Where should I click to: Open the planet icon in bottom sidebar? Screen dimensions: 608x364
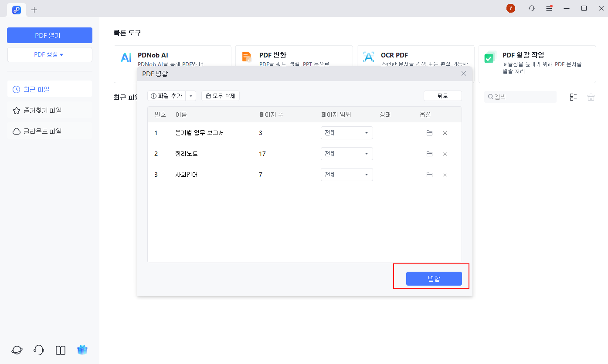click(17, 350)
